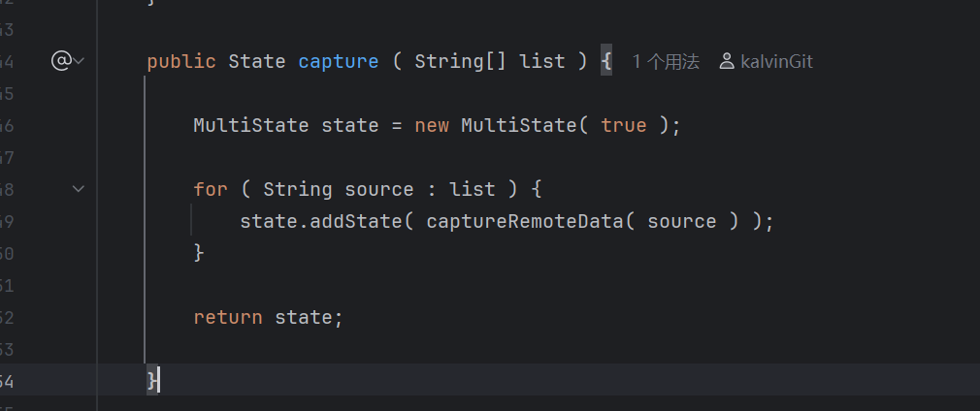
Task: Click the for keyword
Action: coord(210,189)
